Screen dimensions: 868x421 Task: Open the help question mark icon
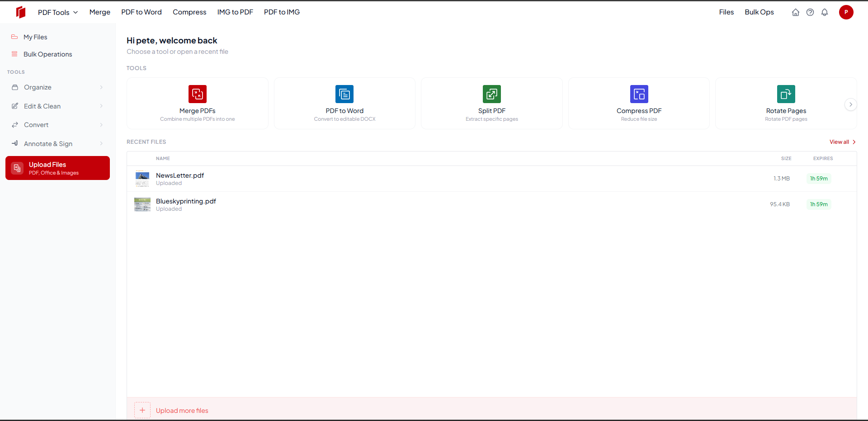point(810,12)
